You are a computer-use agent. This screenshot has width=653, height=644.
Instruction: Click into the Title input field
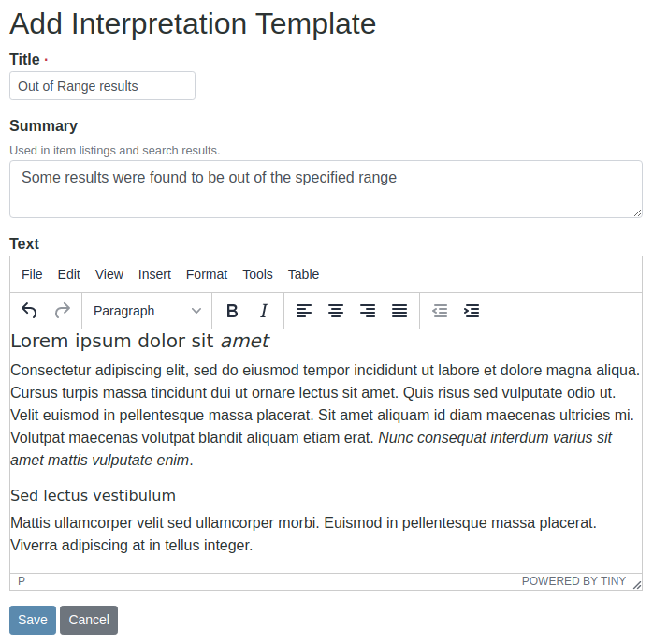(x=102, y=86)
